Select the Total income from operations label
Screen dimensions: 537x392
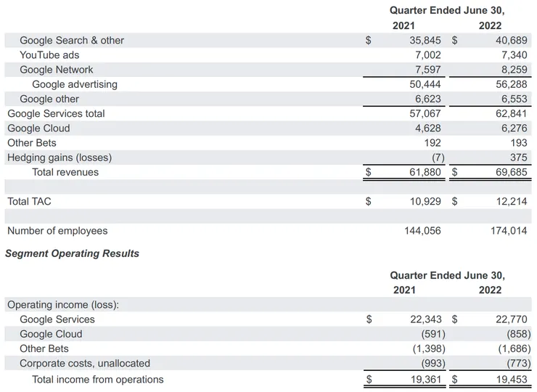(x=98, y=379)
